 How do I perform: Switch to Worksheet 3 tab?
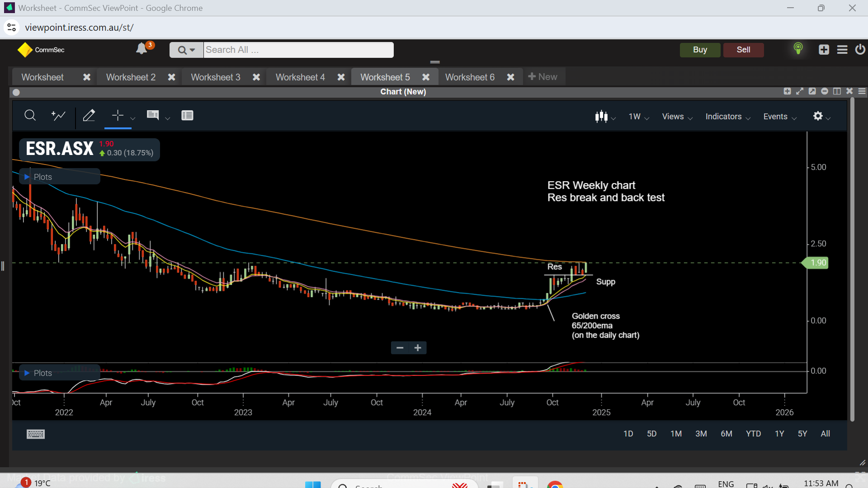pos(216,77)
